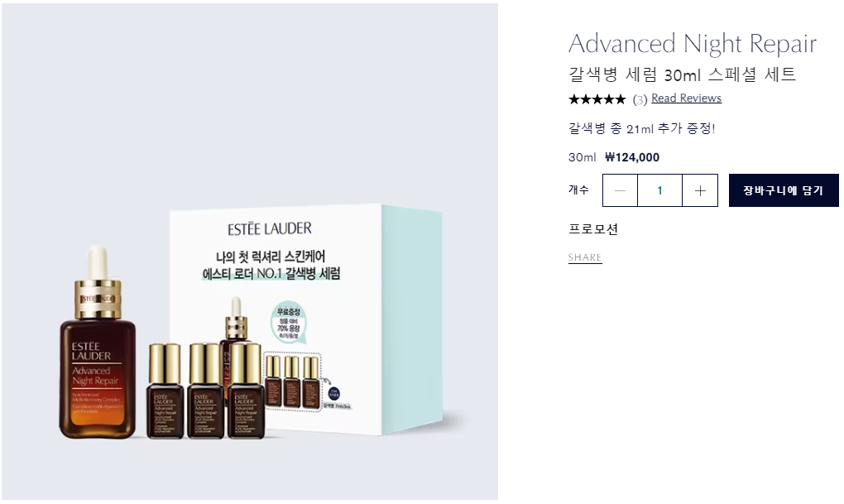Select the rightmost mini serum bottle
The width and height of the screenshot is (844, 504).
pos(246,391)
